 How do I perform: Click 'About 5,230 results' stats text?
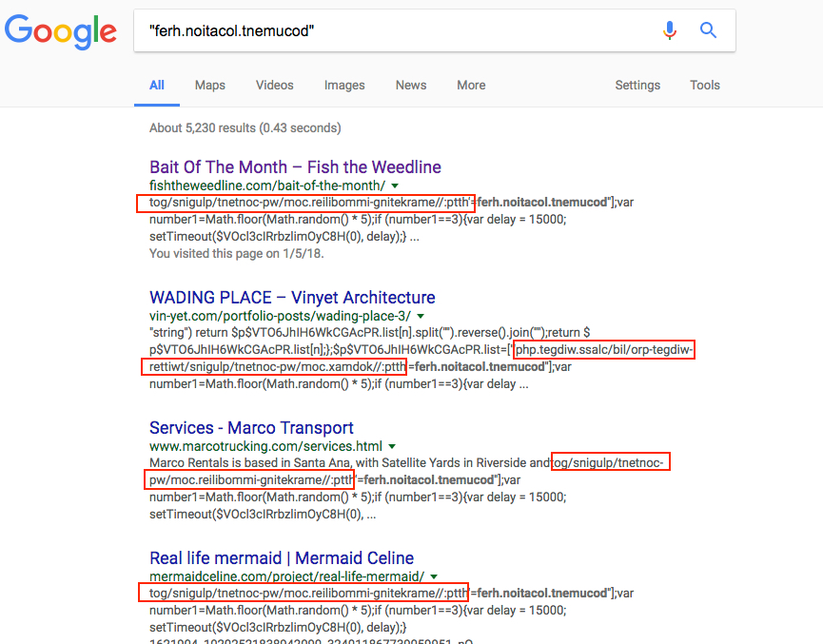point(245,128)
